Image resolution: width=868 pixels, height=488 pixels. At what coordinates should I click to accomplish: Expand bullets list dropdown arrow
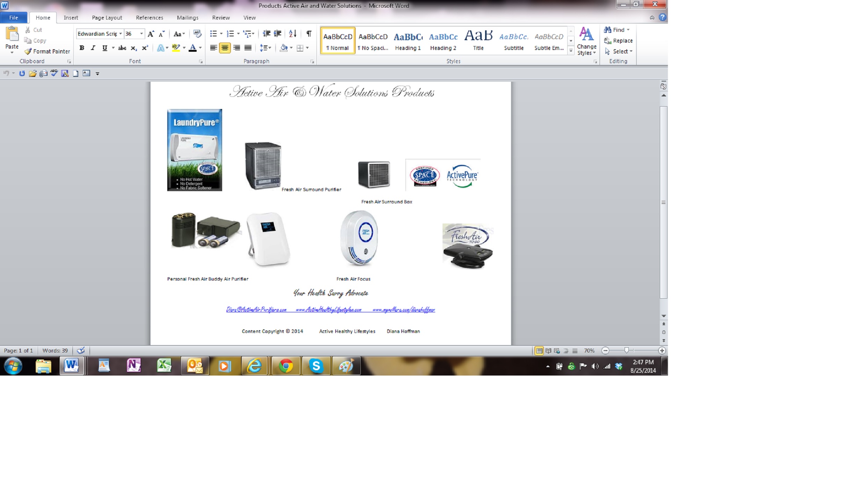[x=221, y=34]
